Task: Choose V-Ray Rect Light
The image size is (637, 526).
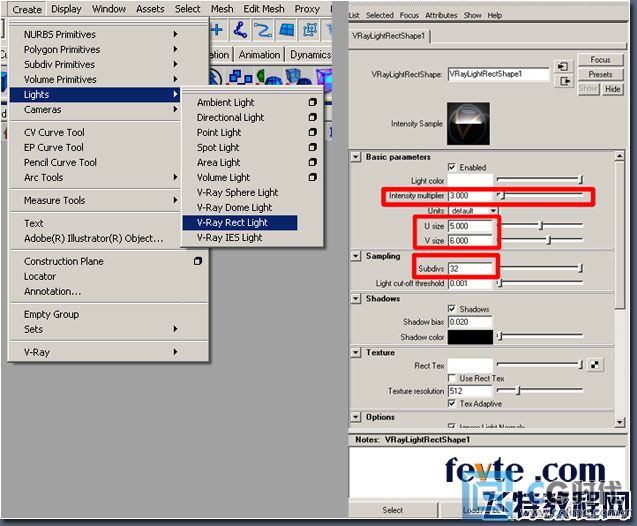Action: tap(240, 223)
